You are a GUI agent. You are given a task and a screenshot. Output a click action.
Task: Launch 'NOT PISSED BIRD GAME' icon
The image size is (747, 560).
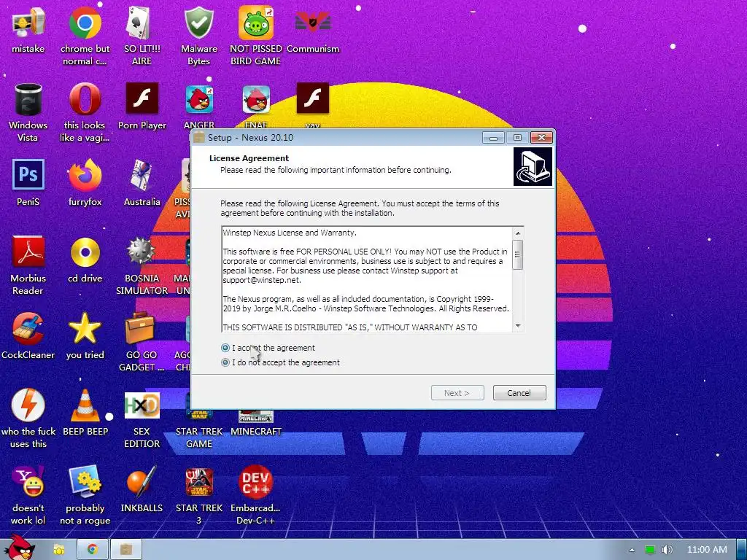coord(256,36)
